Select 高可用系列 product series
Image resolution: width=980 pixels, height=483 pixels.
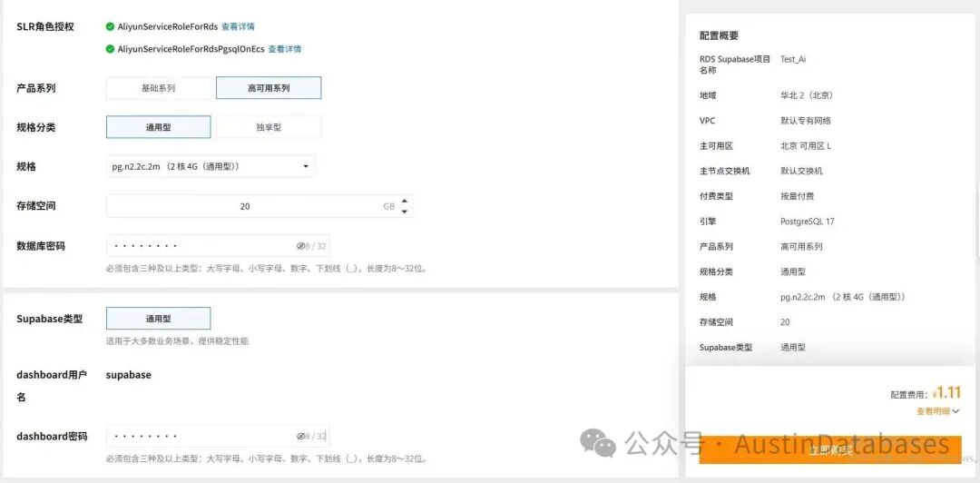[x=269, y=88]
